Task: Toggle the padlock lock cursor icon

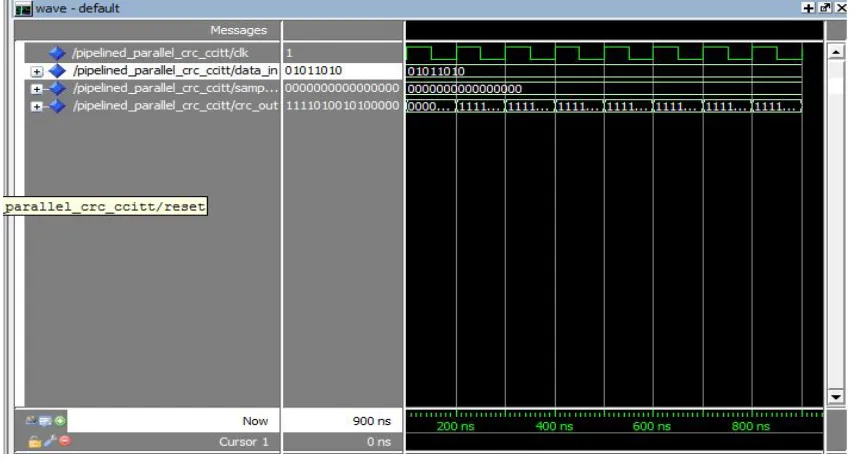Action: (35, 441)
